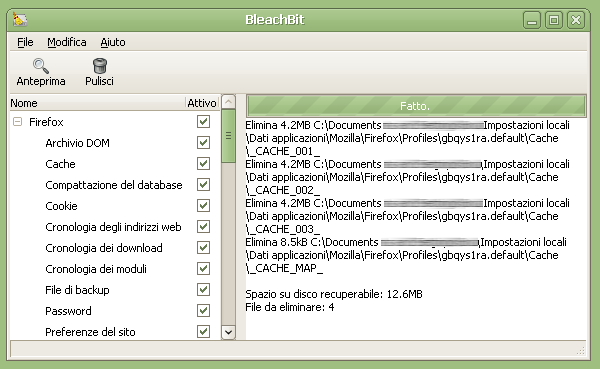Disable the Password cleaning checkbox

tap(203, 310)
